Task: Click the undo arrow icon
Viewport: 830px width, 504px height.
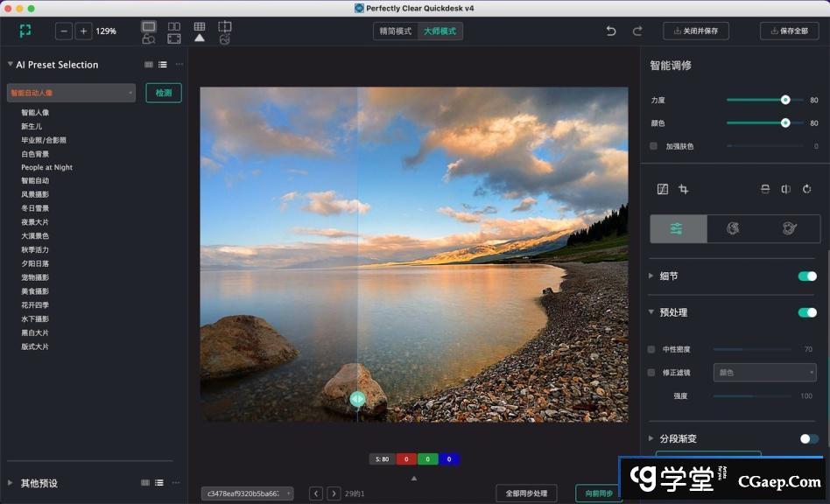Action: [x=611, y=31]
